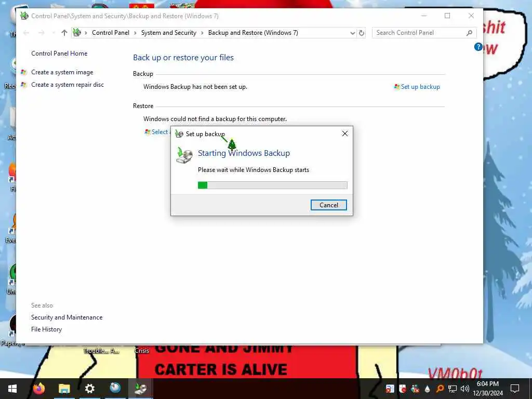The image size is (532, 399).
Task: Click the shield icon beside Set up backup
Action: [x=396, y=87]
